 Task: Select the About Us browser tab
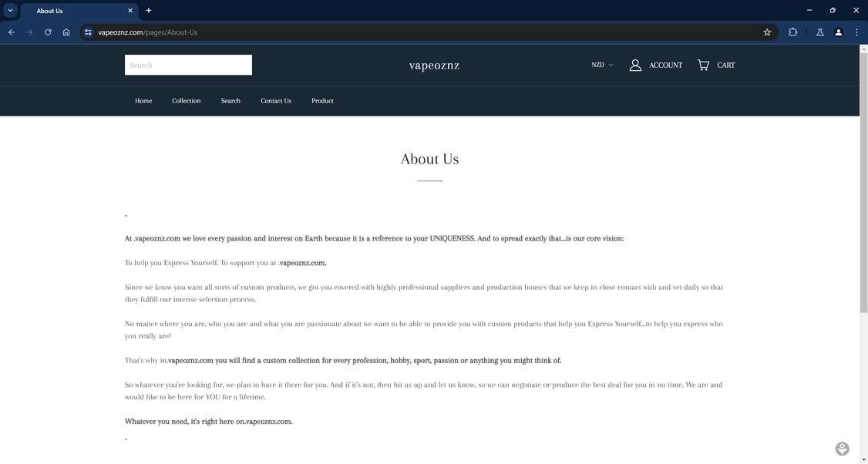point(79,11)
